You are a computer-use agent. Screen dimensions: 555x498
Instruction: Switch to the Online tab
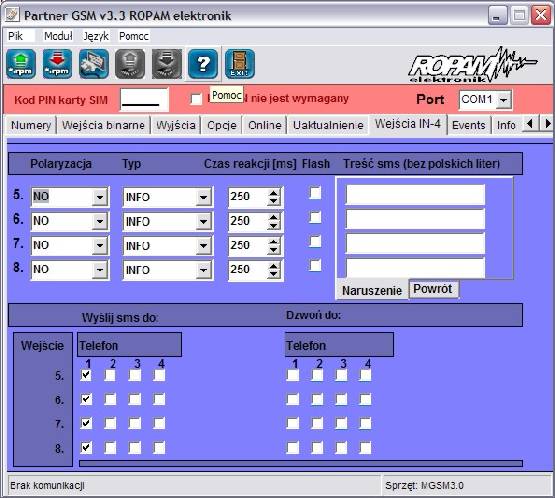click(265, 125)
